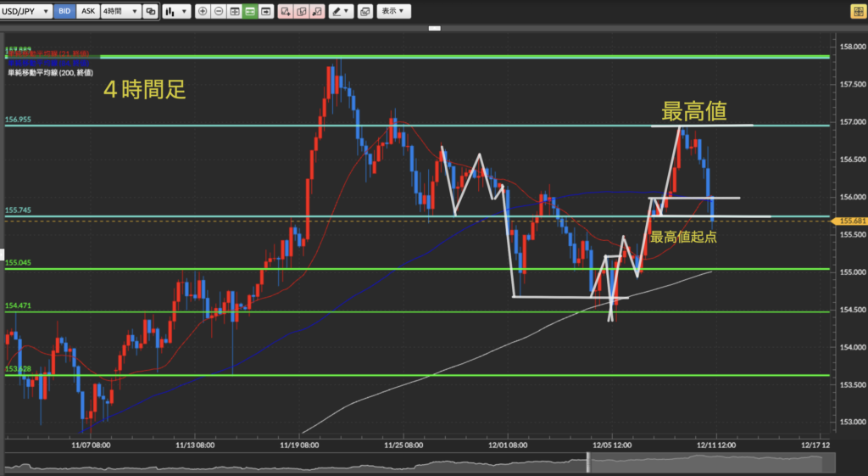Expand the candlestick chart type dropdown
The image size is (868, 476).
tap(175, 12)
